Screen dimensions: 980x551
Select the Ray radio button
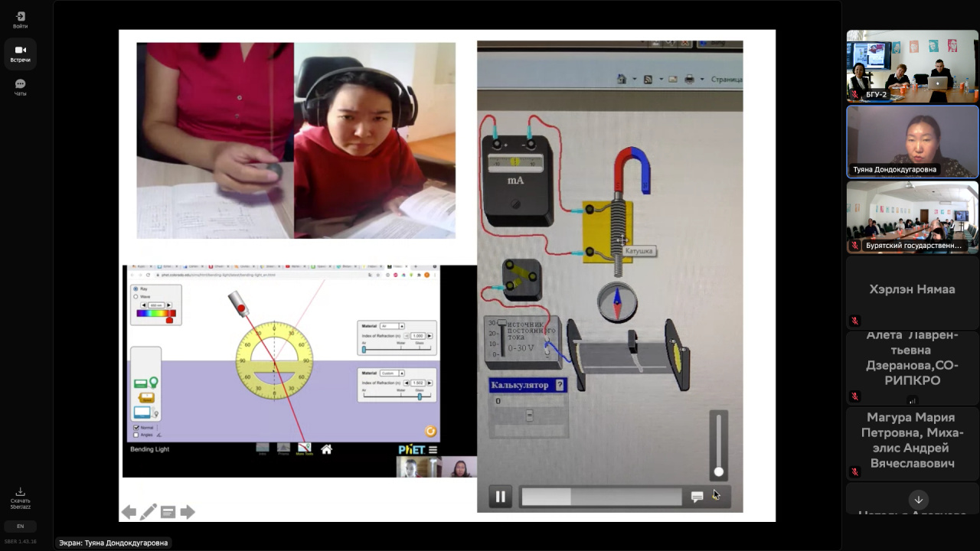(136, 289)
